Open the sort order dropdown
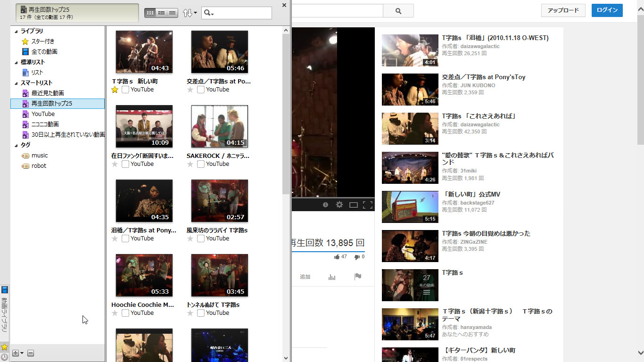Image resolution: width=644 pixels, height=362 pixels. 190,13
